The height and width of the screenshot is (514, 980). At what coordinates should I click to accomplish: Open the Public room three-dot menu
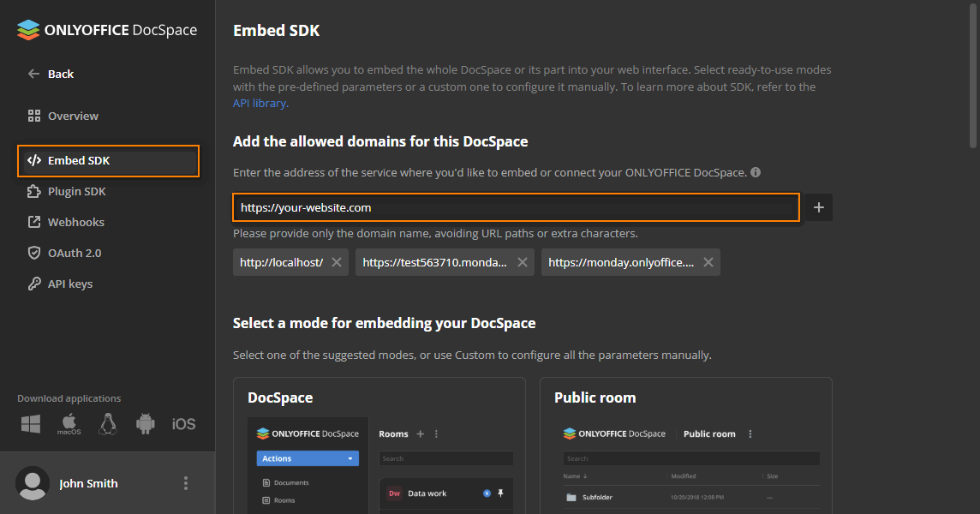coord(750,434)
